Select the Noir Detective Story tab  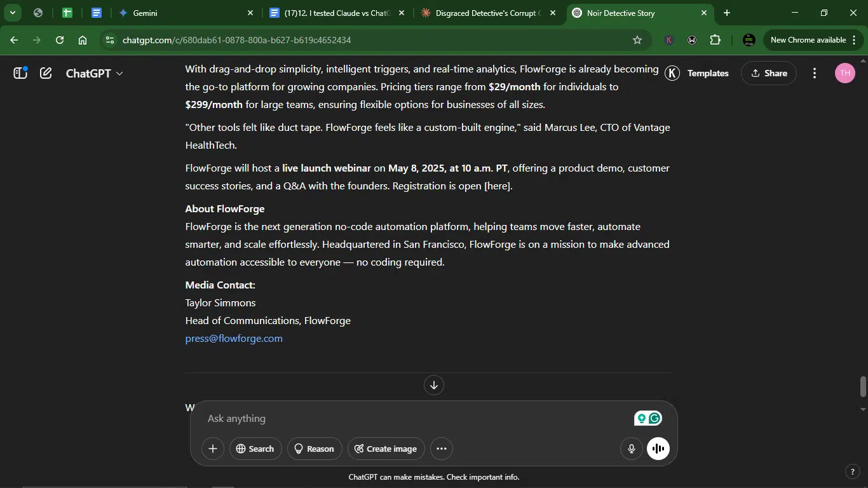639,13
